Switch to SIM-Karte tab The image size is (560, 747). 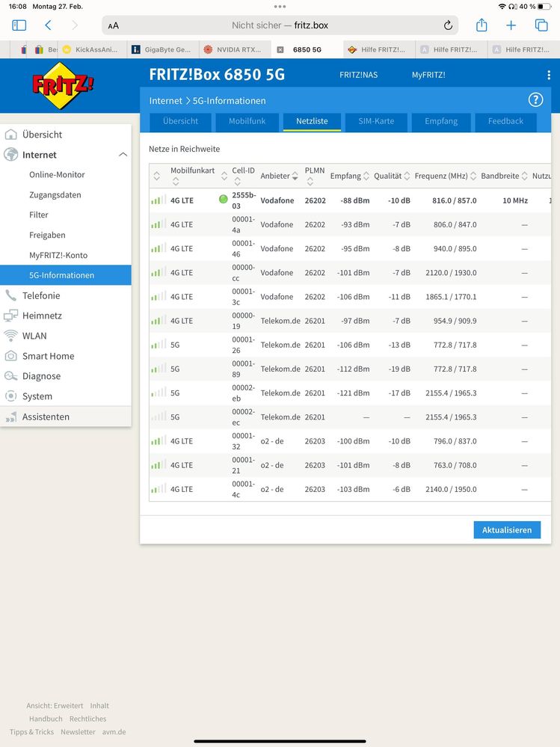coord(376,121)
